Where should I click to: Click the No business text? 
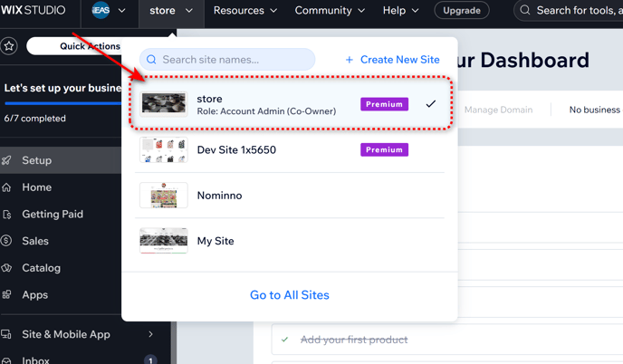595,110
